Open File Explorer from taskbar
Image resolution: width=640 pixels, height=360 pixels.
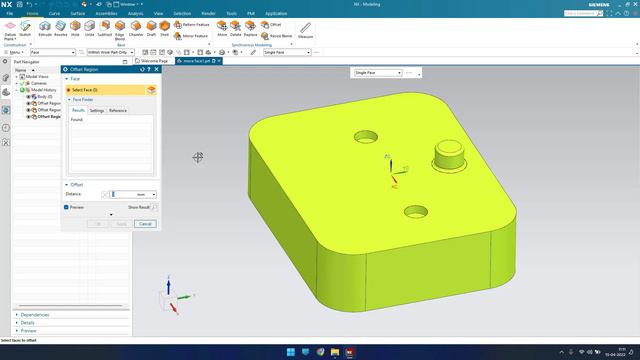[x=335, y=352]
